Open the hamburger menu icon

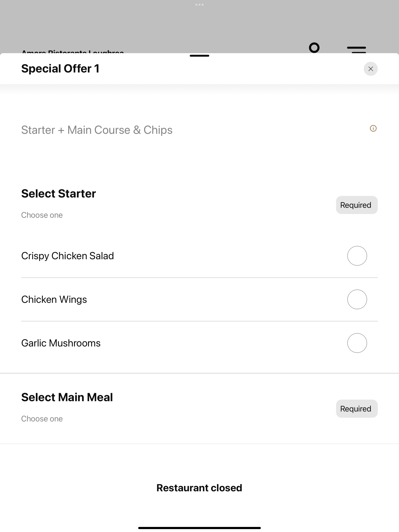[x=356, y=49]
